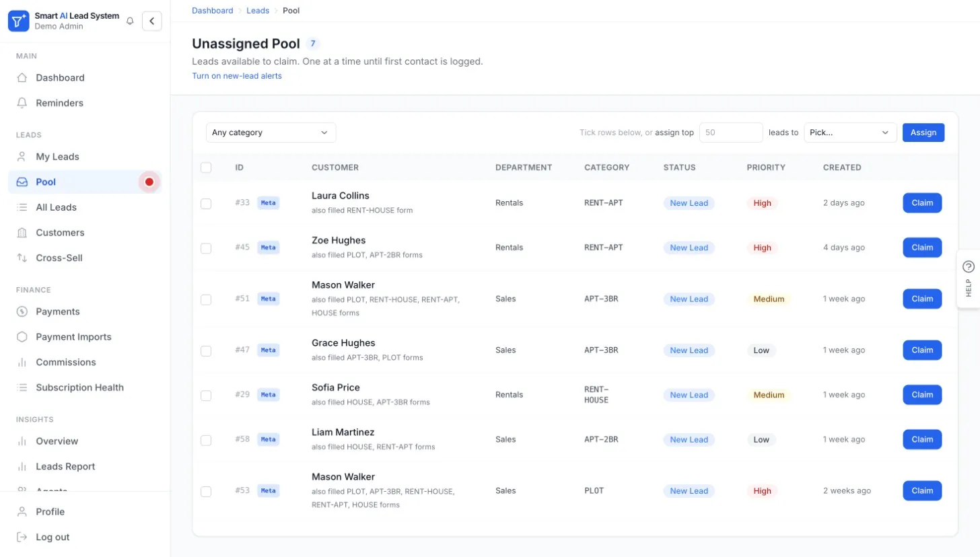This screenshot has height=557, width=980.
Task: Click the Reminders bell icon
Action: (x=22, y=103)
